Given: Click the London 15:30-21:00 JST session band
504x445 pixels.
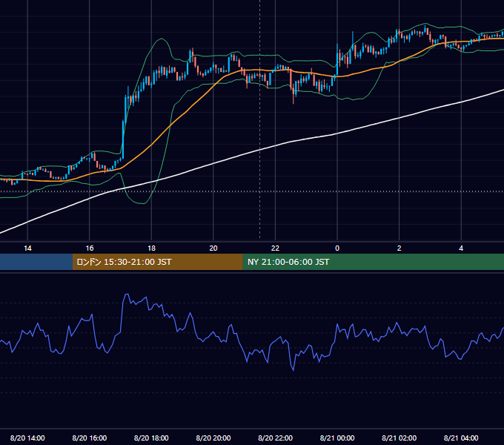Looking at the screenshot, I should (157, 262).
